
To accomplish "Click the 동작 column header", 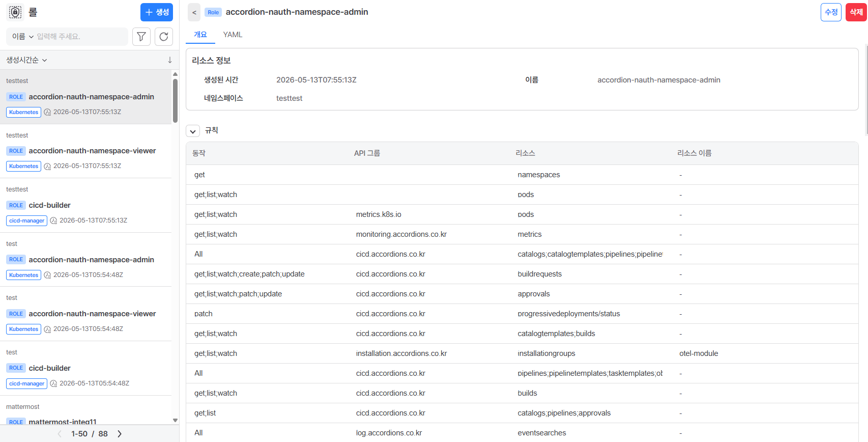I will point(199,153).
